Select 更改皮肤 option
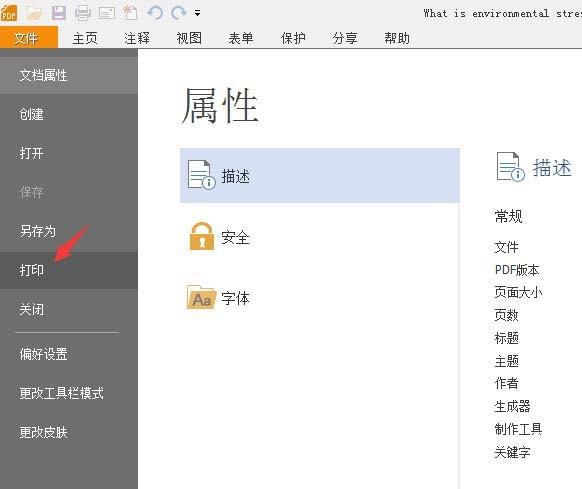This screenshot has height=489, width=582. (69, 432)
